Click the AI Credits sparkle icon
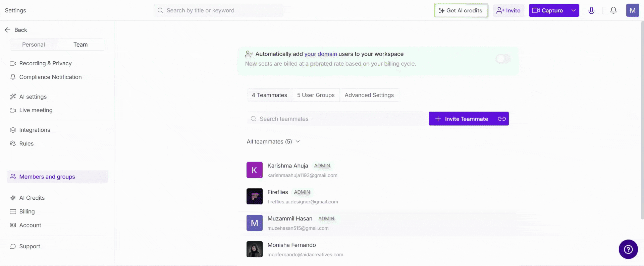 click(13, 198)
